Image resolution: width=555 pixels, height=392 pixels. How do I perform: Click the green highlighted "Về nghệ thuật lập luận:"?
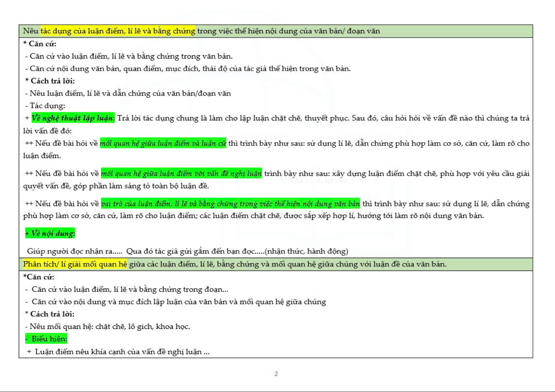(x=73, y=118)
